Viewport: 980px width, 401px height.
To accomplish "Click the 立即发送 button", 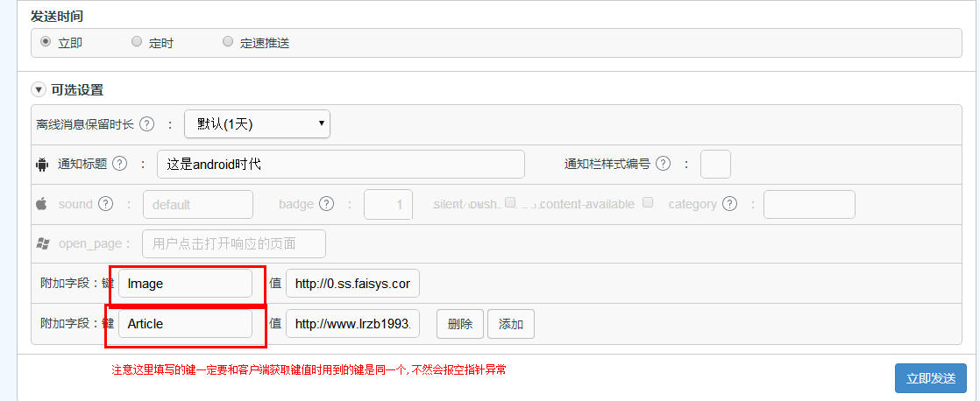I will tap(930, 378).
